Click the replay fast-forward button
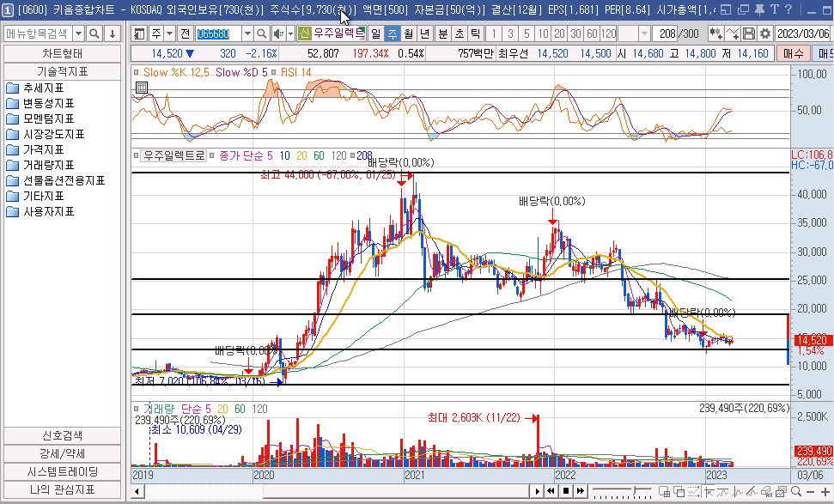Viewport: 834px width, 504px height. [581, 491]
